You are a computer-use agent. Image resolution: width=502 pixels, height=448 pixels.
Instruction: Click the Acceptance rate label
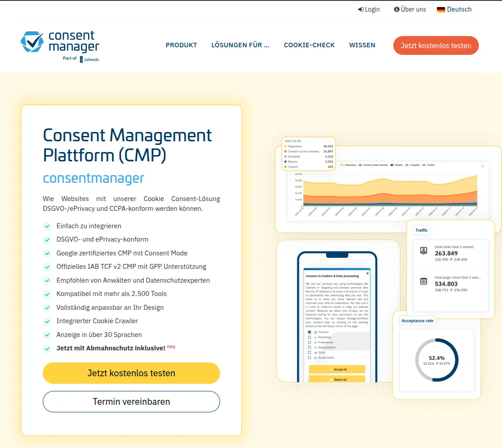point(417,321)
